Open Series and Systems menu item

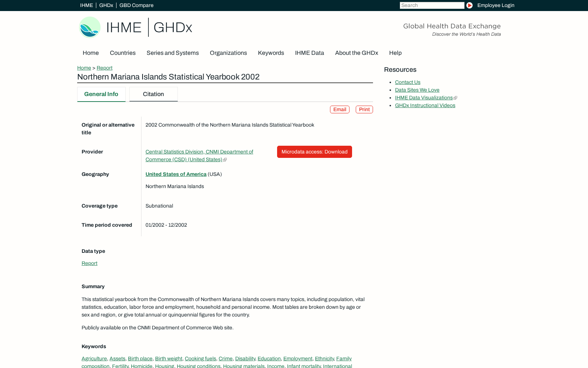173,53
